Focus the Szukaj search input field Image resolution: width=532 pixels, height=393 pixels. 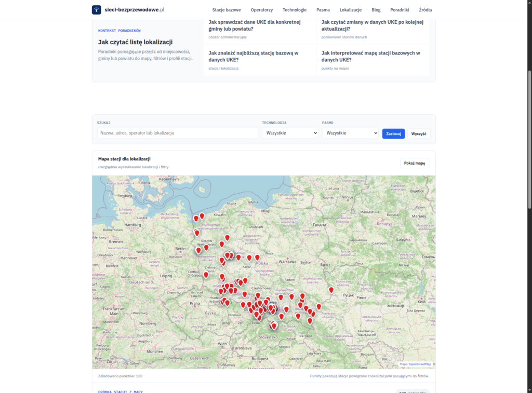coord(178,133)
